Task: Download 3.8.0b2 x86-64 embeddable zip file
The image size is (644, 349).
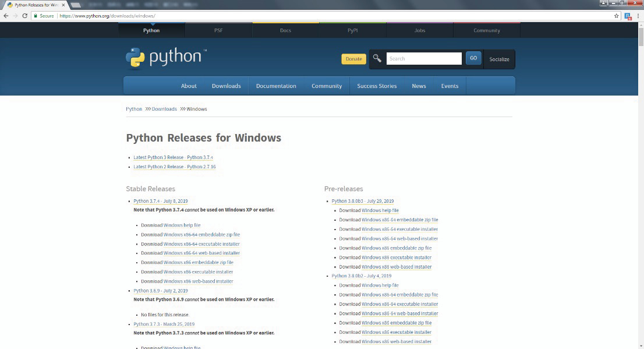Action: pos(399,295)
